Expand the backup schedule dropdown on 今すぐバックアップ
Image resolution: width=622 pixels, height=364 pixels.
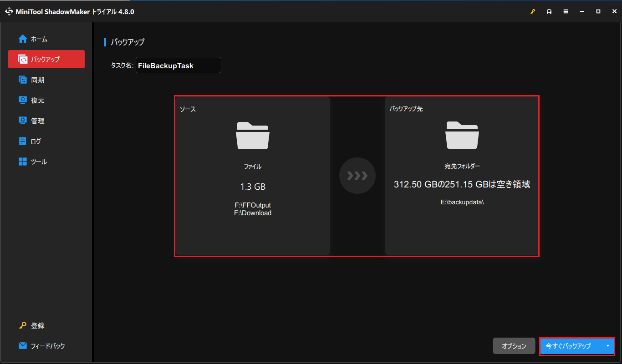pos(609,346)
